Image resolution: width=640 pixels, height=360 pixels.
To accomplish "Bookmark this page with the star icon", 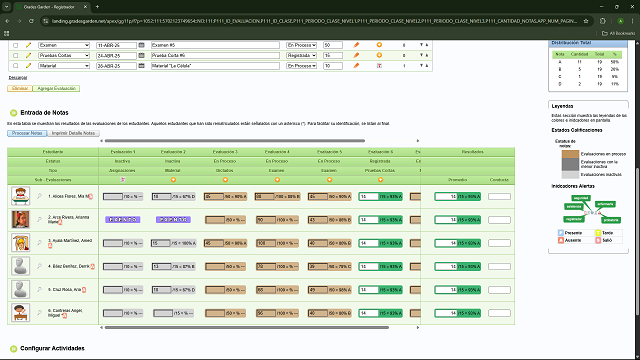I will pos(586,21).
